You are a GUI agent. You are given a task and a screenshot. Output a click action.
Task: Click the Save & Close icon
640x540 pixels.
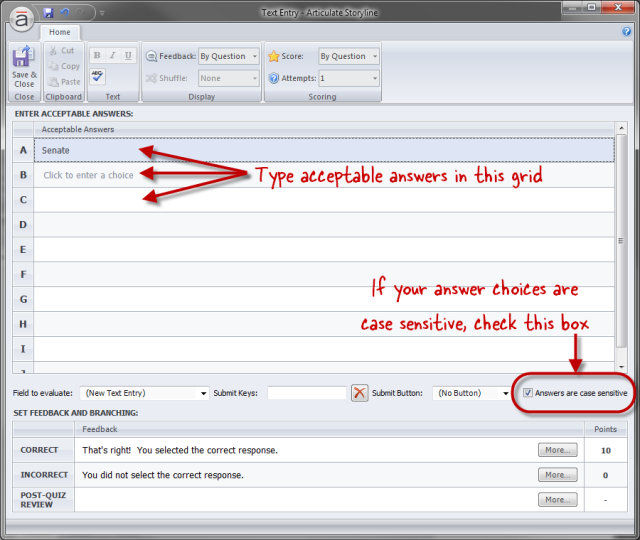[23, 56]
